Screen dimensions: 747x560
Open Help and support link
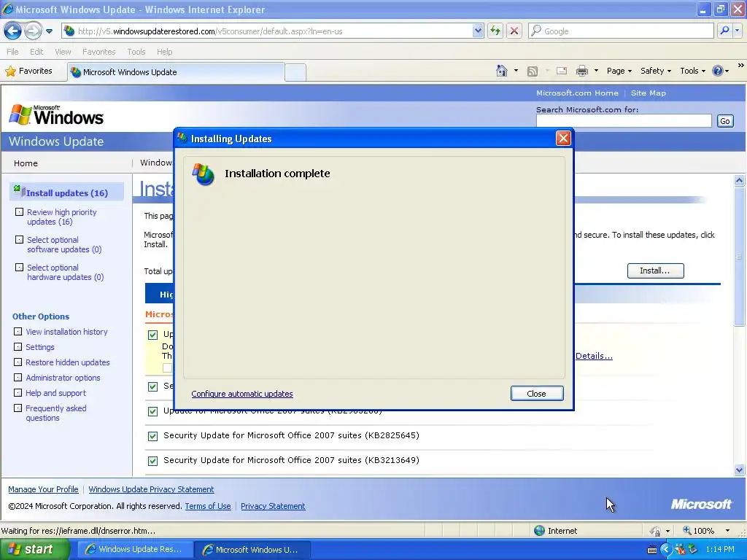click(55, 392)
